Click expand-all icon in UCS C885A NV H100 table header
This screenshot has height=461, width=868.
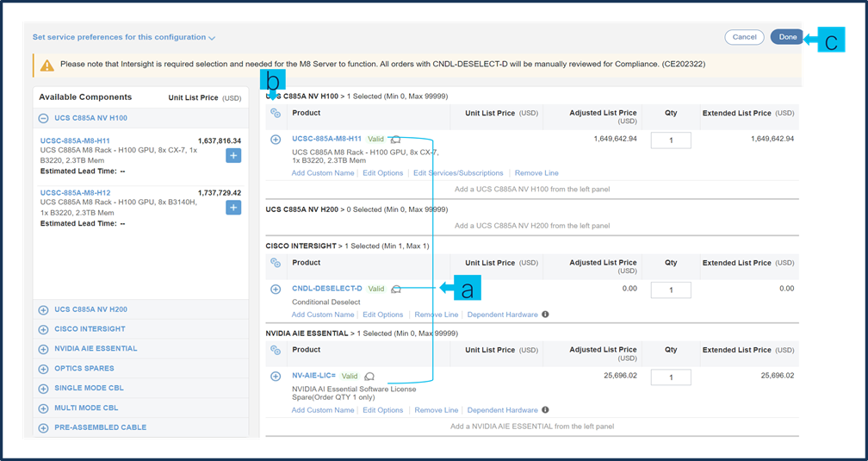[x=276, y=113]
